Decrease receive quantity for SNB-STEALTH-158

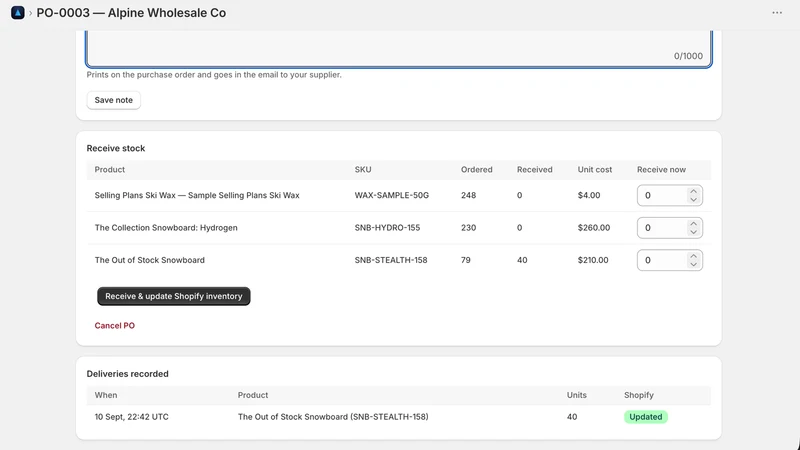(693, 264)
